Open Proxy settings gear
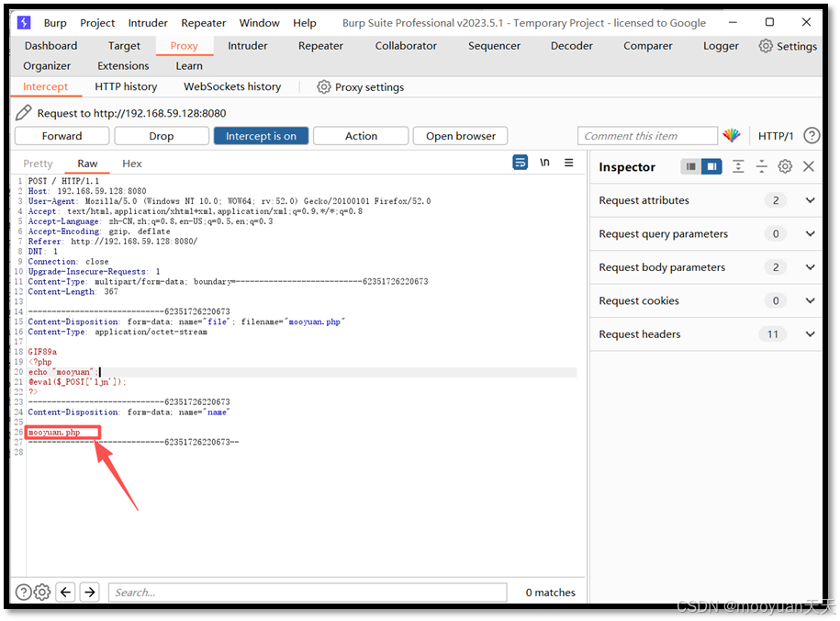840x621 pixels. (361, 87)
